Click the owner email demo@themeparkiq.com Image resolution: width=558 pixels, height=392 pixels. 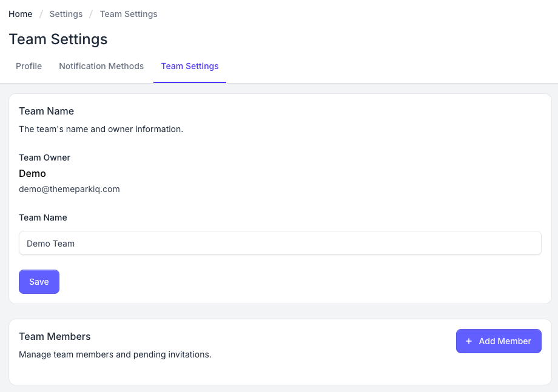pos(69,189)
